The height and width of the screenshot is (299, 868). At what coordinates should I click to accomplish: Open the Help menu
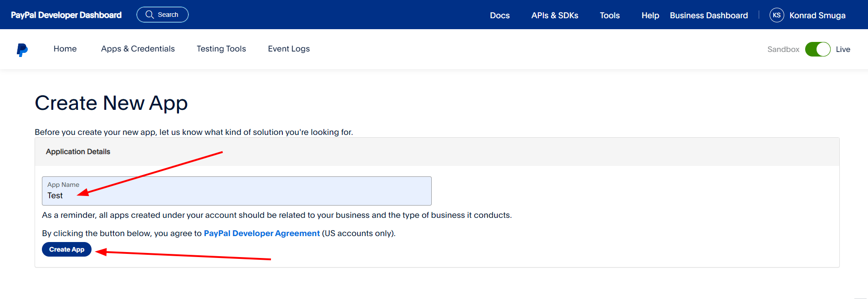pyautogui.click(x=650, y=15)
